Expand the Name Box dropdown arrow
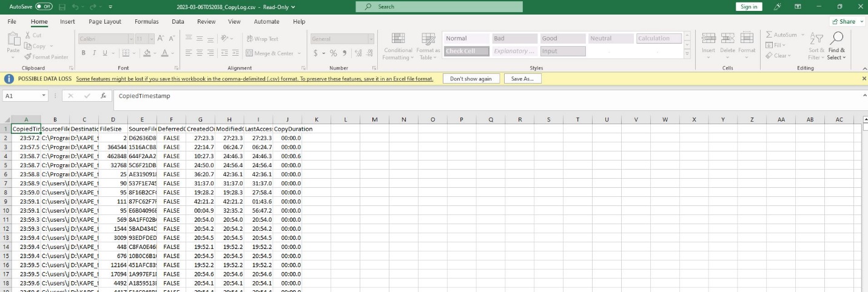The width and height of the screenshot is (868, 292). [x=44, y=96]
